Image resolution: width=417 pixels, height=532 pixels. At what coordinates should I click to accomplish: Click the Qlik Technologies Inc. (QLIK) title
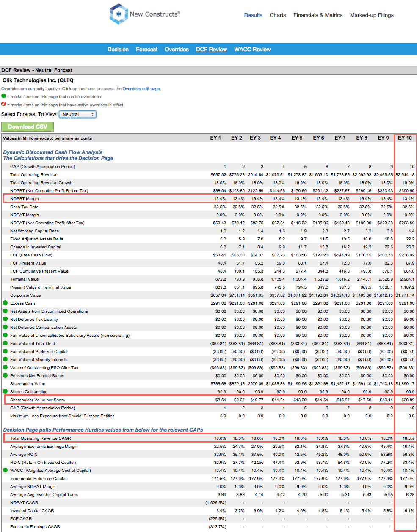pyautogui.click(x=38, y=80)
